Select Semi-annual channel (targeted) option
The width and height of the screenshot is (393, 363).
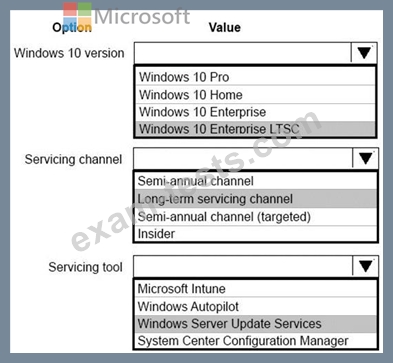point(256,217)
